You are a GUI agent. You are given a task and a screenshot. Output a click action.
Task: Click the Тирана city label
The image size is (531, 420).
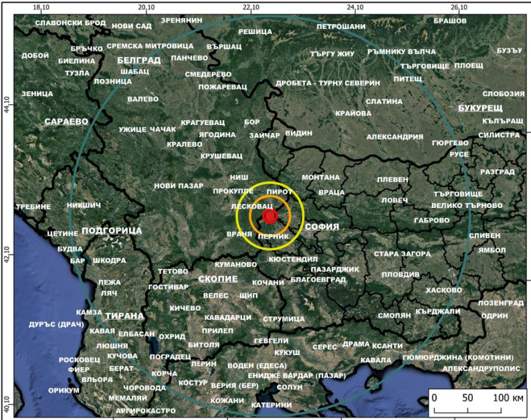coord(124,316)
